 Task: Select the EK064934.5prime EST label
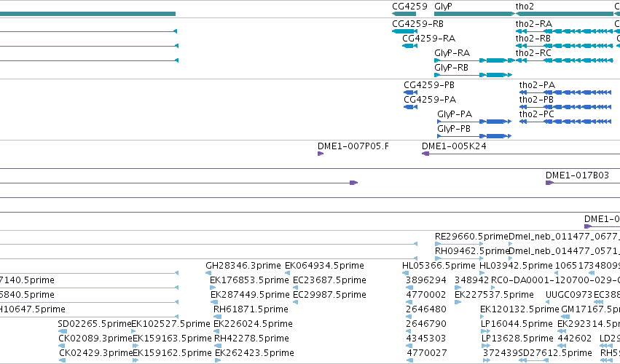[324, 266]
